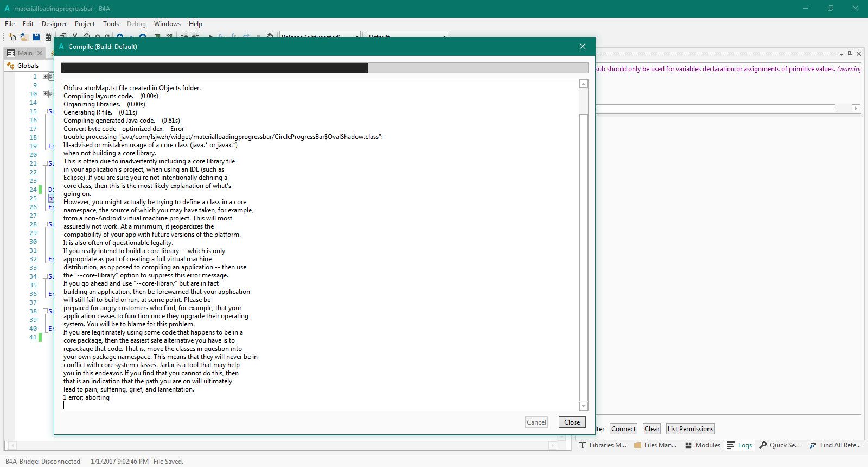Click the List Permissions button
Viewport: 868px width, 467px height.
690,429
